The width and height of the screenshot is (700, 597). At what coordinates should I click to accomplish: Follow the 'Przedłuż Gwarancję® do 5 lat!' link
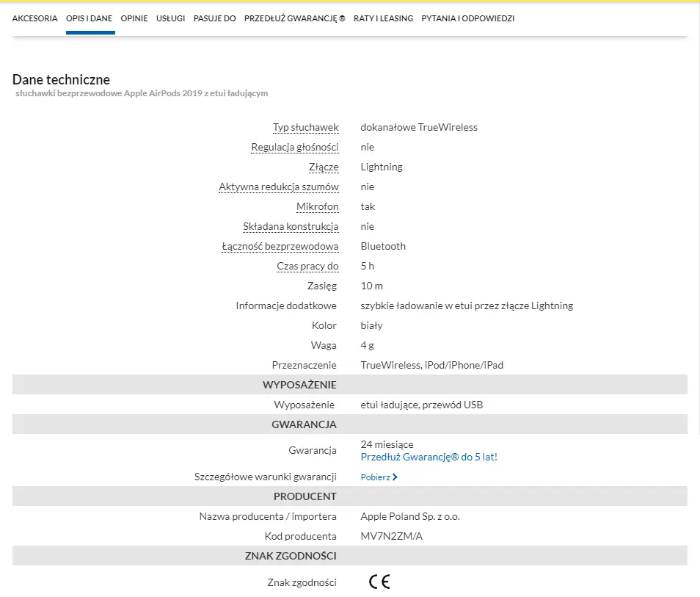pos(429,457)
